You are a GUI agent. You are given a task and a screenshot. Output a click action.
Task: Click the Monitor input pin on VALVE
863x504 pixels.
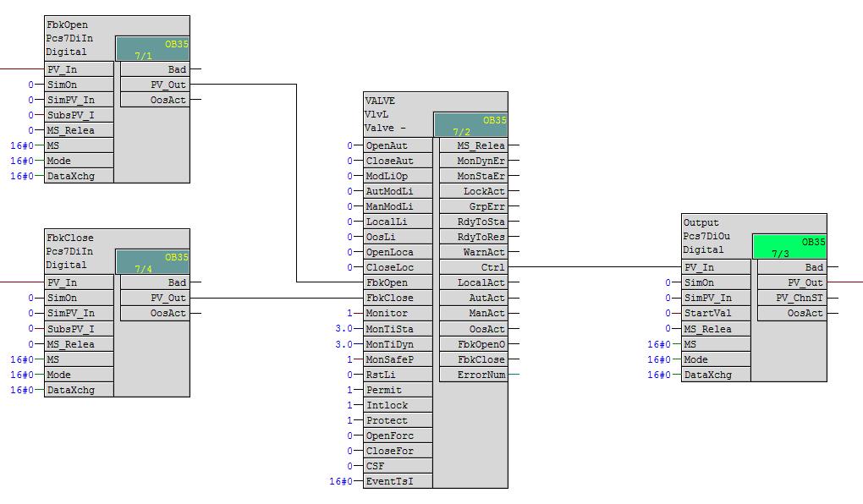click(398, 313)
